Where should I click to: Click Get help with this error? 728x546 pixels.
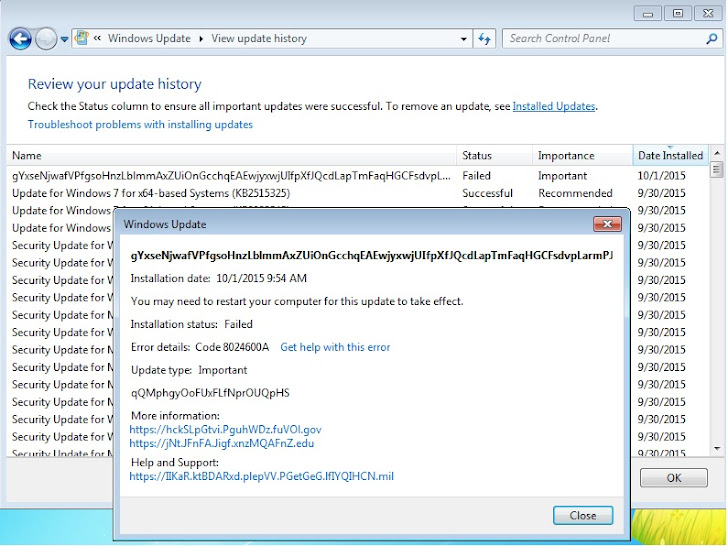[335, 347]
